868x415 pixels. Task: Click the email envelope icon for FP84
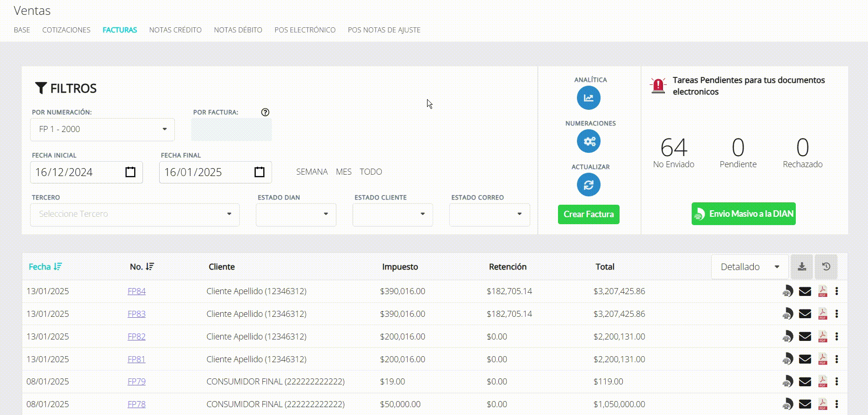[x=805, y=291]
